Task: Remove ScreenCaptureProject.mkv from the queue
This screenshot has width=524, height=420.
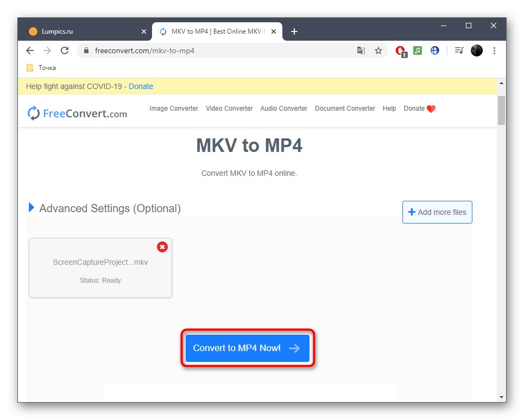Action: click(162, 247)
